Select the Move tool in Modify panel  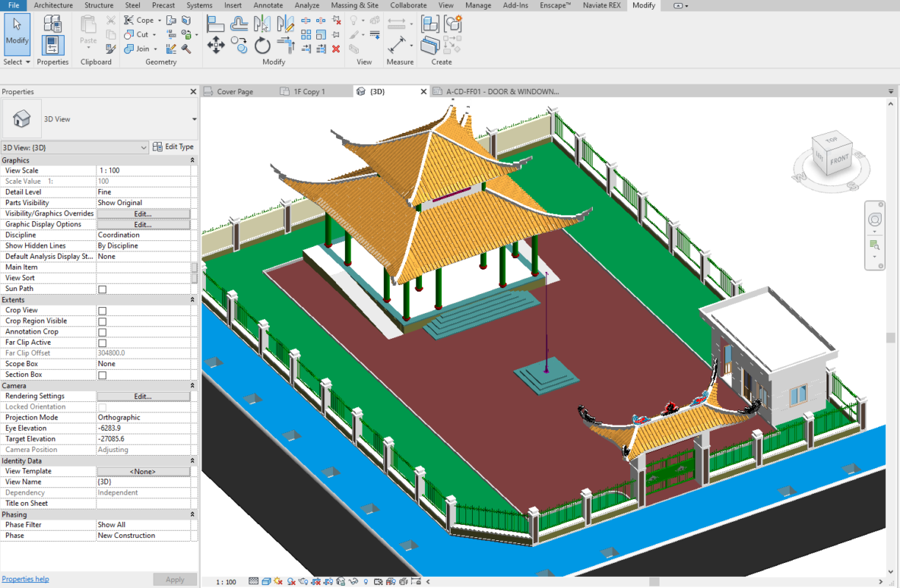coord(215,46)
